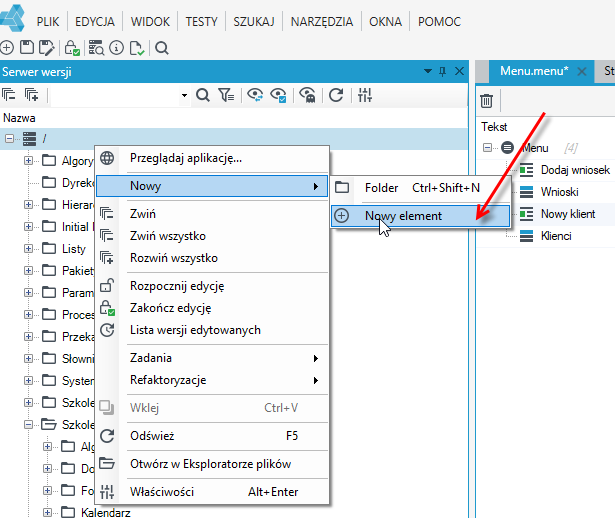The height and width of the screenshot is (518, 615).
Task: Open the EDYCJA menu
Action: pos(95,22)
